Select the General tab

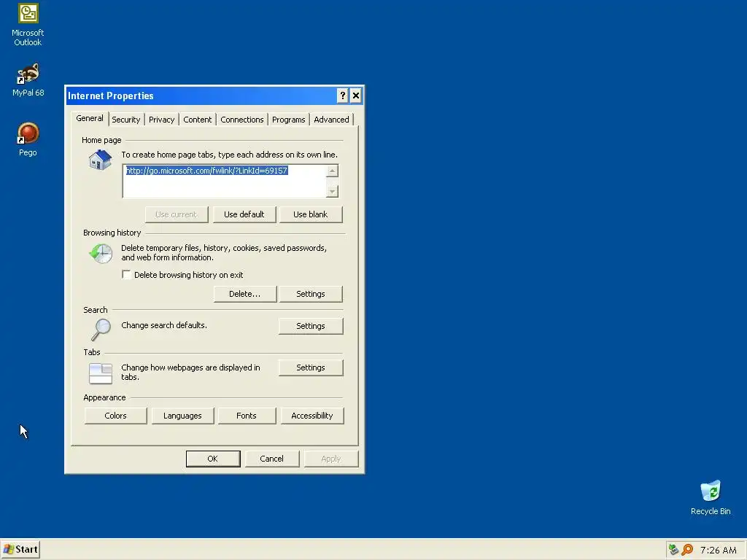(90, 118)
